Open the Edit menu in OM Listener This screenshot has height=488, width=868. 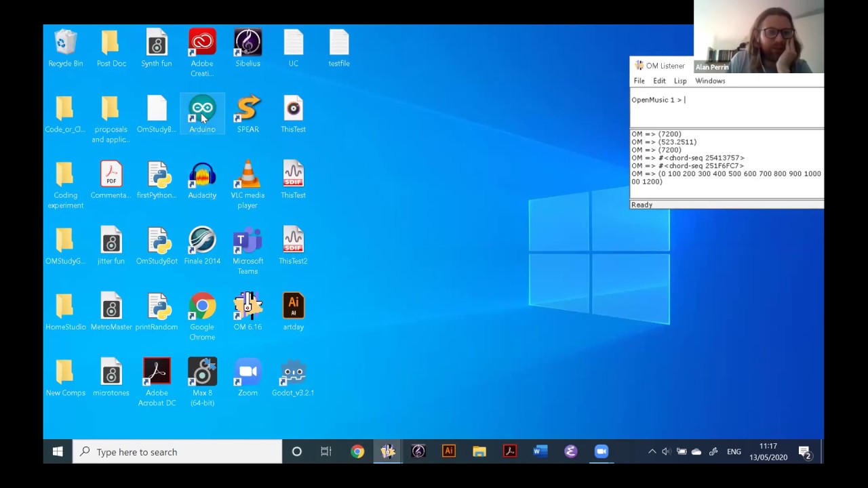(x=659, y=81)
